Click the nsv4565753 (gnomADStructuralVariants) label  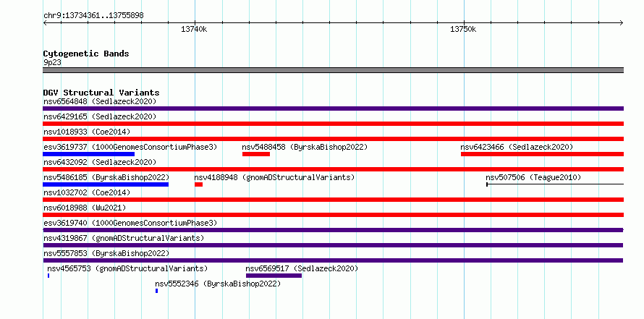coord(127,268)
